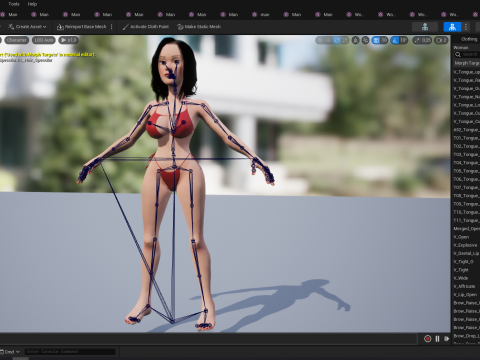Click the active blue skeletal mesh mode icon
Viewport: 480px width, 360px height.
(452, 27)
